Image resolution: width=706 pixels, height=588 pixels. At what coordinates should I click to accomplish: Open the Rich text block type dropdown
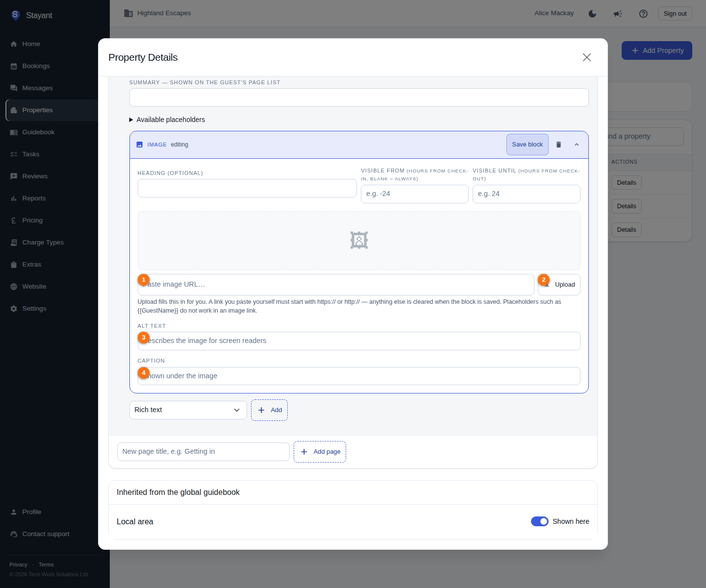(188, 410)
